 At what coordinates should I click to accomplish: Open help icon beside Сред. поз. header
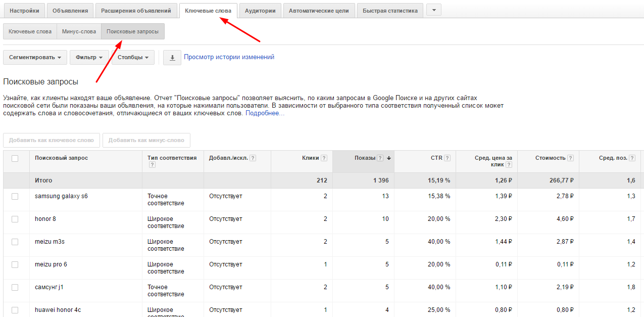point(632,158)
